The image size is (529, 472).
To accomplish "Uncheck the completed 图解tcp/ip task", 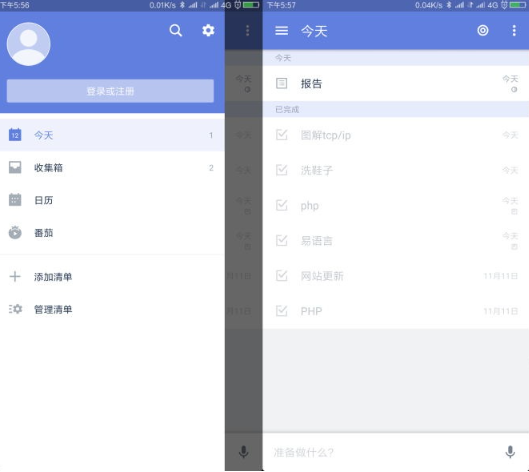I will pyautogui.click(x=281, y=135).
